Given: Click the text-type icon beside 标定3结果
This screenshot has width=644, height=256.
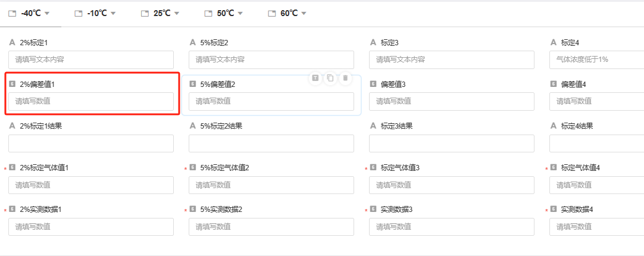Looking at the screenshot, I should pos(373,126).
